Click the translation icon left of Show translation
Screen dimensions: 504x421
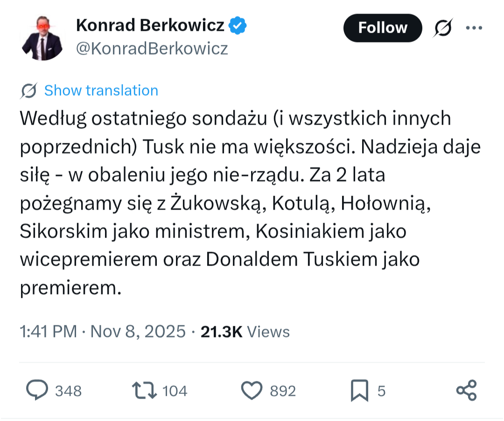click(29, 91)
